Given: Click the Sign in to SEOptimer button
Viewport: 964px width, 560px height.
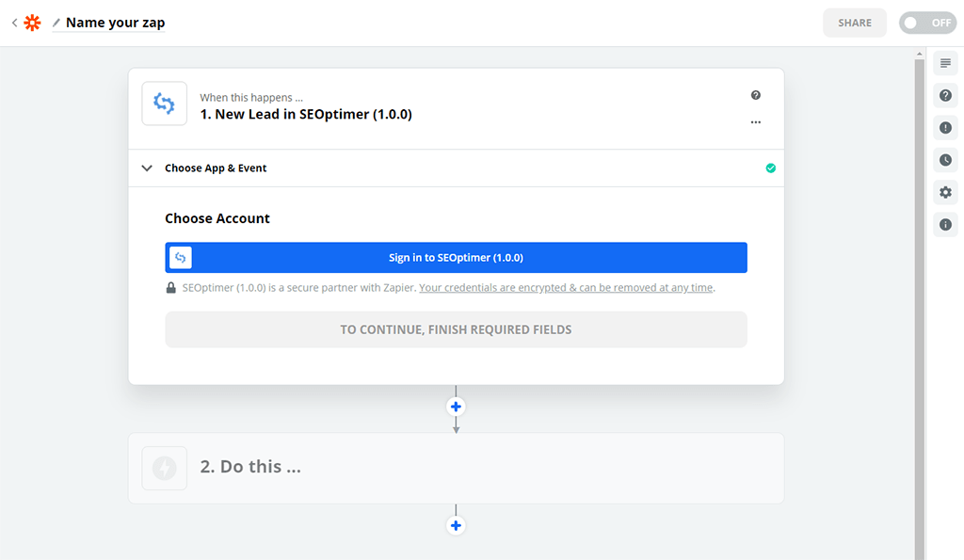Looking at the screenshot, I should point(456,258).
